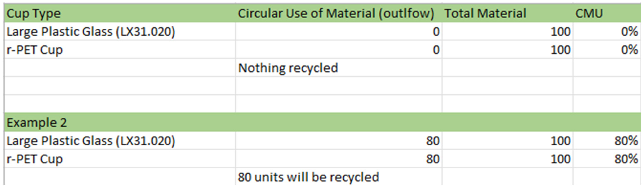This screenshot has width=644, height=188.
Task: Select the Total Material header cell
Action: click(x=508, y=13)
